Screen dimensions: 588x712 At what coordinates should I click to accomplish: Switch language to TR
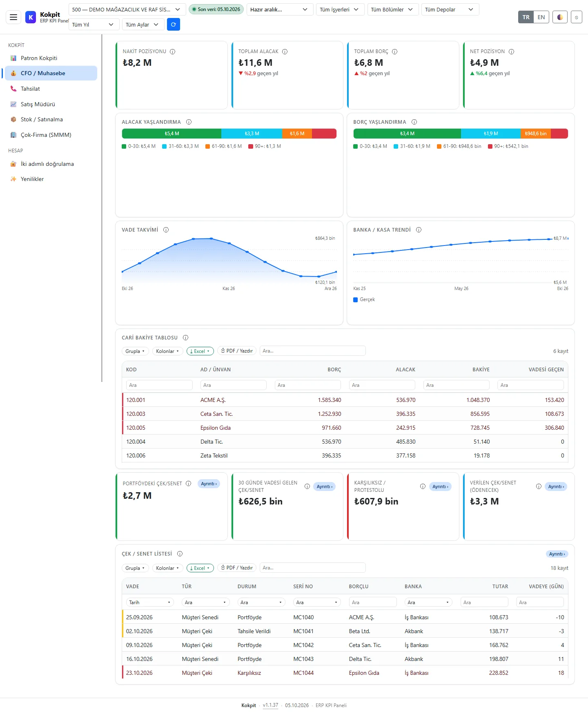(x=526, y=17)
